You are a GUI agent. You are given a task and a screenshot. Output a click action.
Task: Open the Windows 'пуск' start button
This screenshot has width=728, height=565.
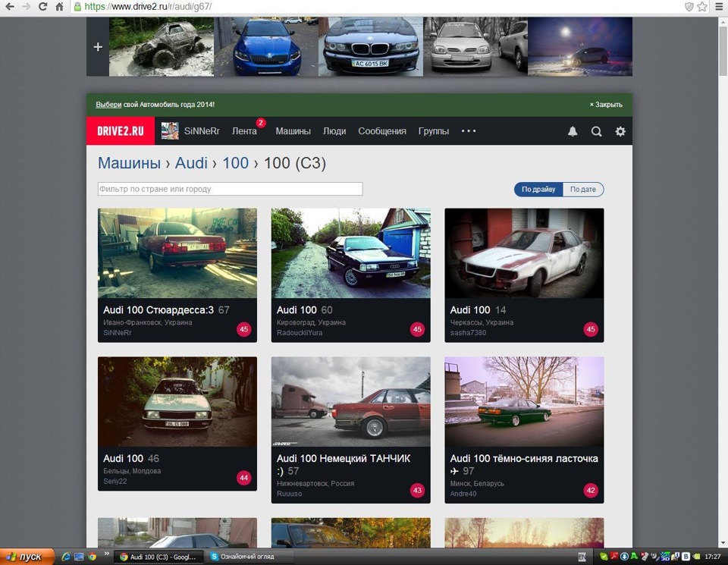27,557
